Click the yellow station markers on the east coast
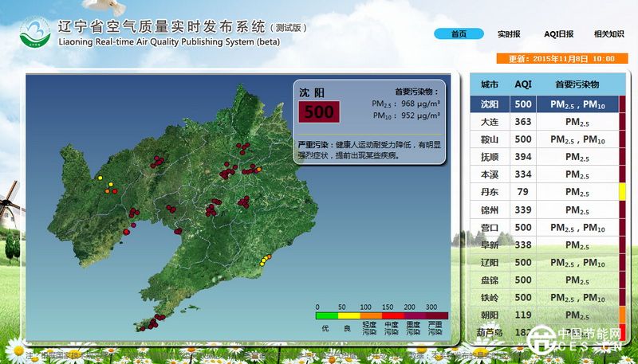Screen dimensions: 638x364 (265, 258)
